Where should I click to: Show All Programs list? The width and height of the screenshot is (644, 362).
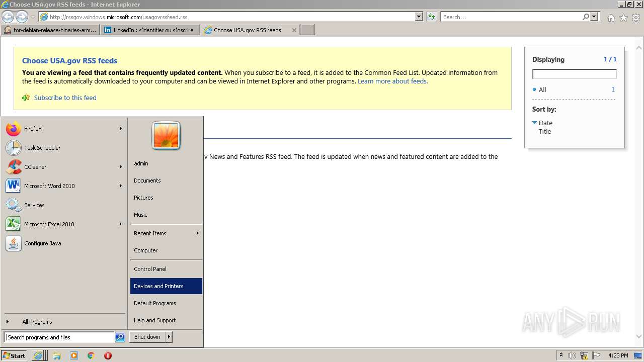click(64, 322)
